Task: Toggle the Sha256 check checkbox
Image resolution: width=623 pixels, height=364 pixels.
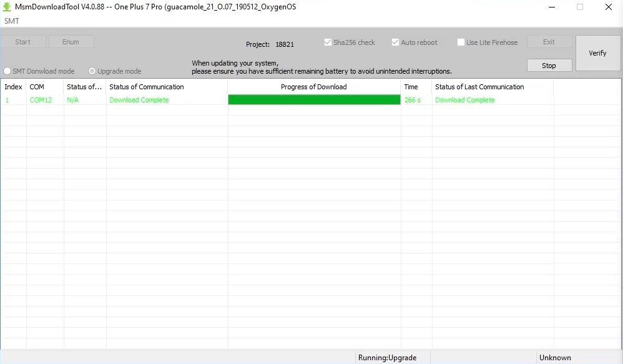Action: click(328, 42)
